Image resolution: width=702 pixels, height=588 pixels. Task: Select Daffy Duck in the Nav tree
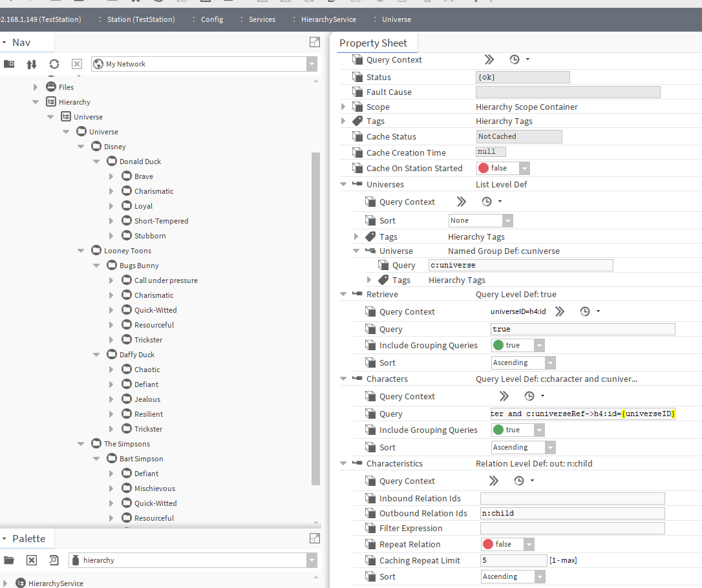(136, 355)
